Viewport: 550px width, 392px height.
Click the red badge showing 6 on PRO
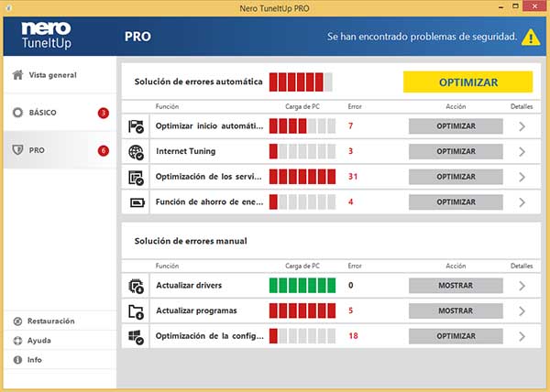[103, 150]
